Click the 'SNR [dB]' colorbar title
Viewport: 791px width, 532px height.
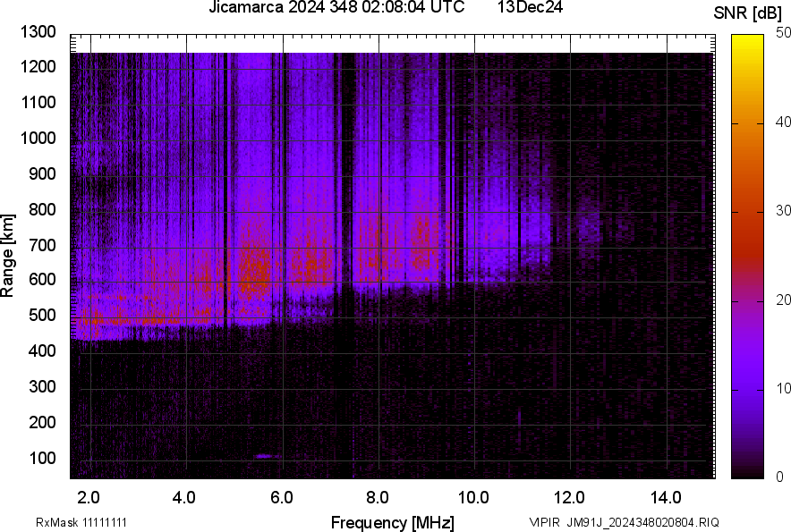point(747,13)
